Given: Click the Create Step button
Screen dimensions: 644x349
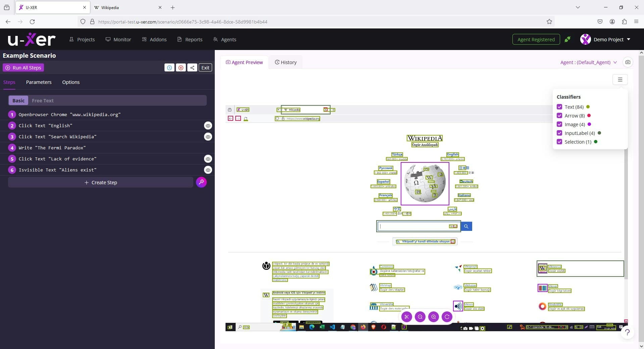Looking at the screenshot, I should coord(101,182).
